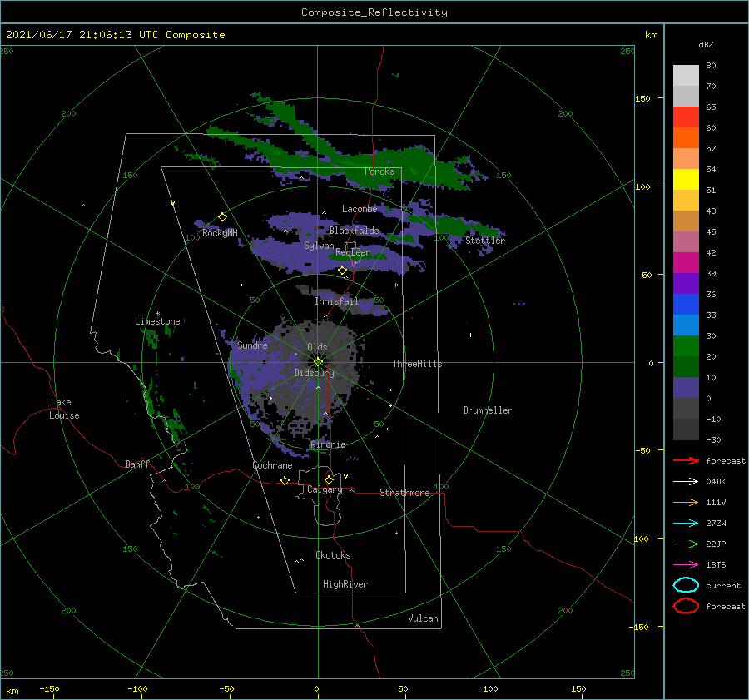Click the yellow diamond marker near RockyMH

tap(222, 217)
